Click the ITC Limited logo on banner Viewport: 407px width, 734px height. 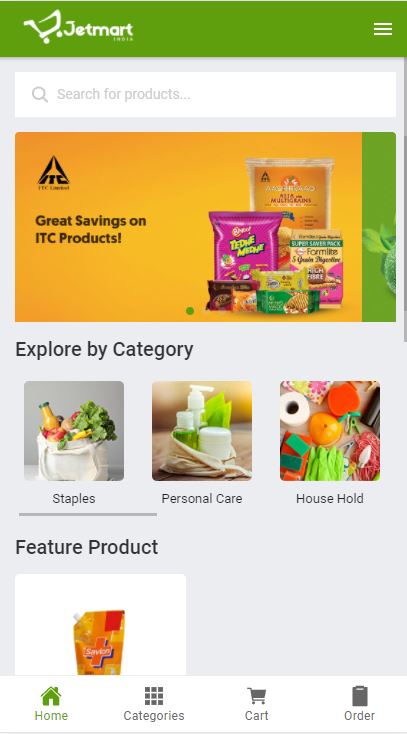coord(53,173)
